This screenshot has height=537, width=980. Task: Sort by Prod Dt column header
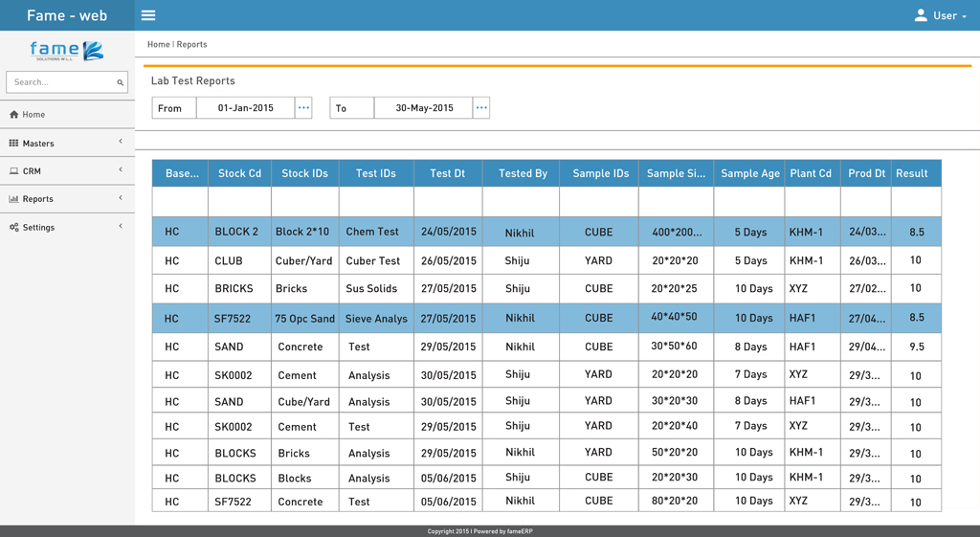click(866, 173)
